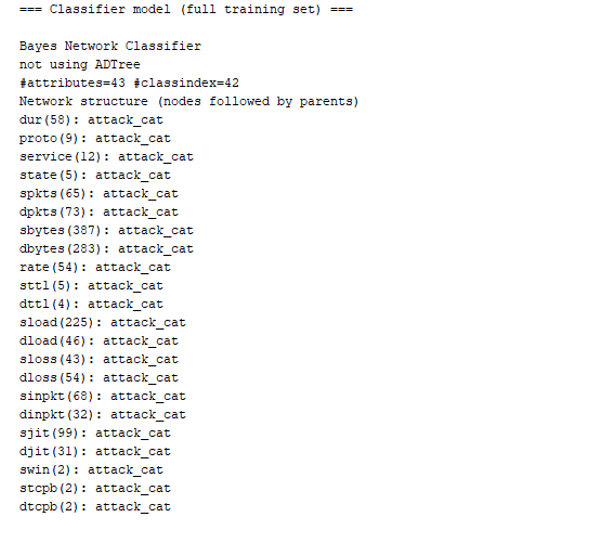Click the 'Network structure' heading line

pos(189,101)
